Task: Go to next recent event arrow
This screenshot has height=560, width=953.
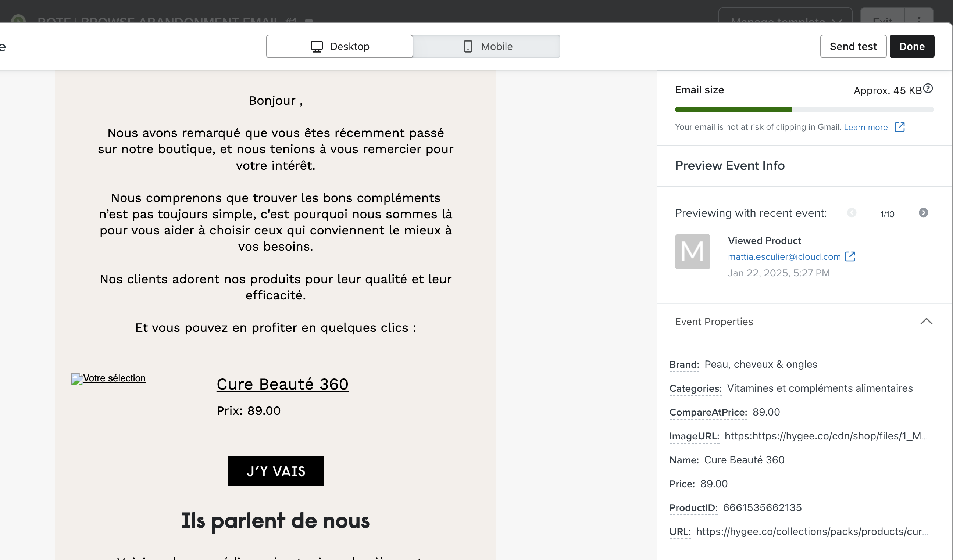Action: 924,213
